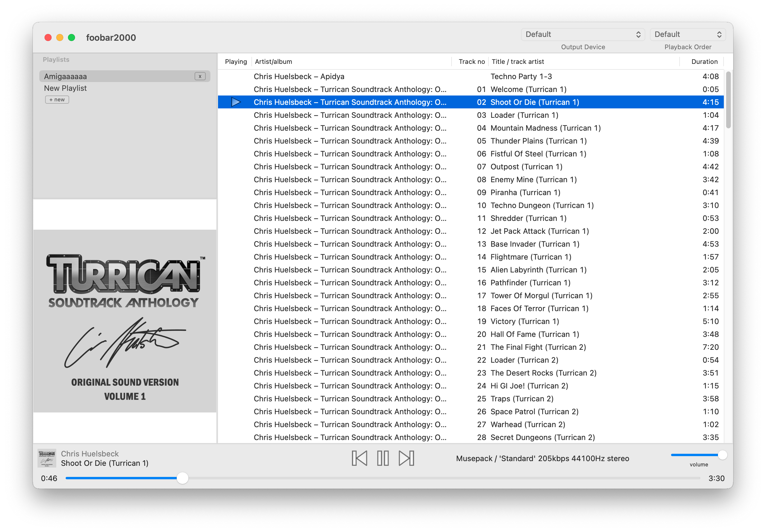
Task: Click the Musepack format status text
Action: click(542, 458)
